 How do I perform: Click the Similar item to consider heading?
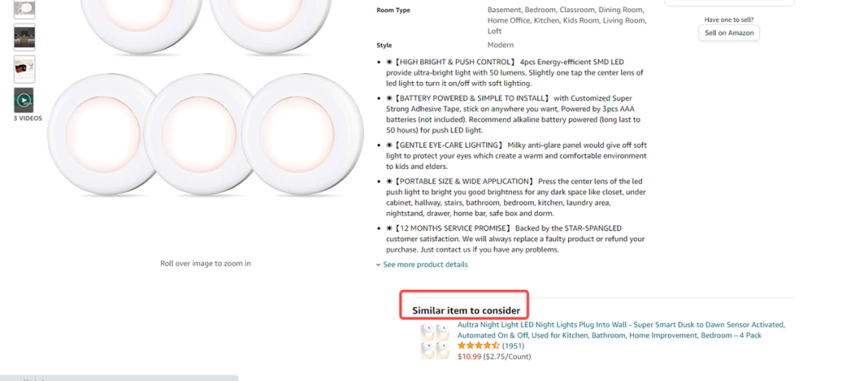tap(466, 310)
